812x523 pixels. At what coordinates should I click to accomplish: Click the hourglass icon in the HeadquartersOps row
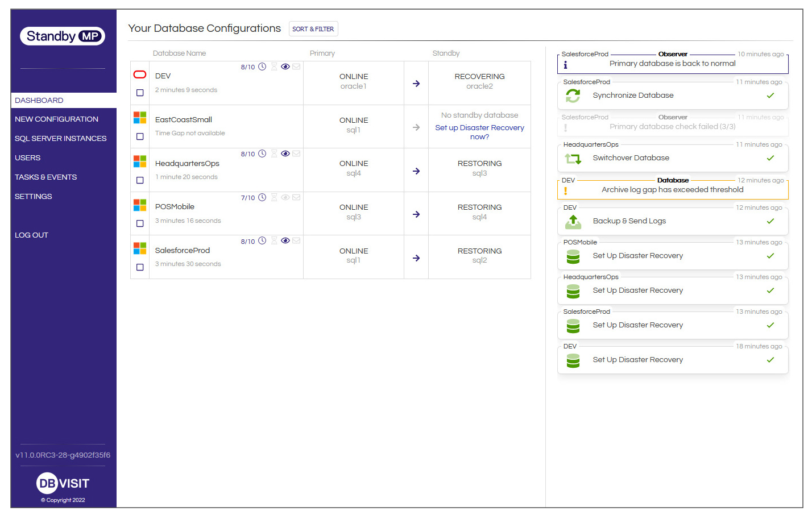point(274,154)
